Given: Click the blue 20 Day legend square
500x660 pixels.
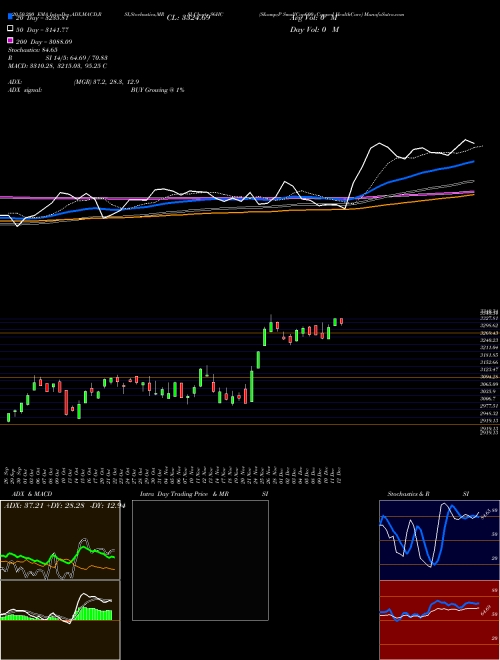Looking at the screenshot, I should tap(10, 17).
